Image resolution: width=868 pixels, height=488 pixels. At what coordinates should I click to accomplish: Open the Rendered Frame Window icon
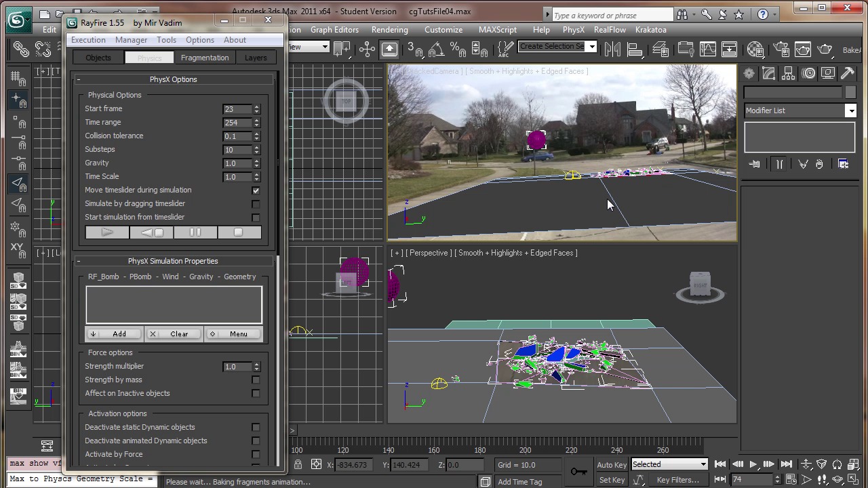coord(803,49)
